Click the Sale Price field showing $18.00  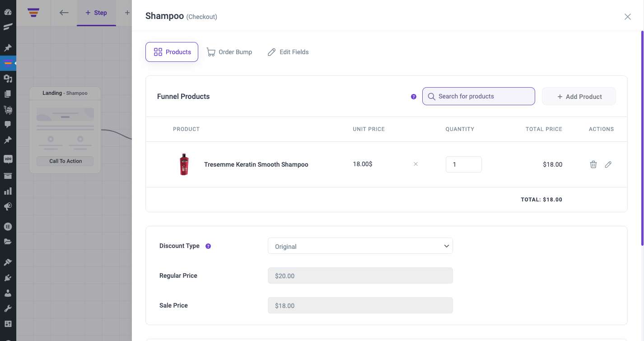point(360,305)
